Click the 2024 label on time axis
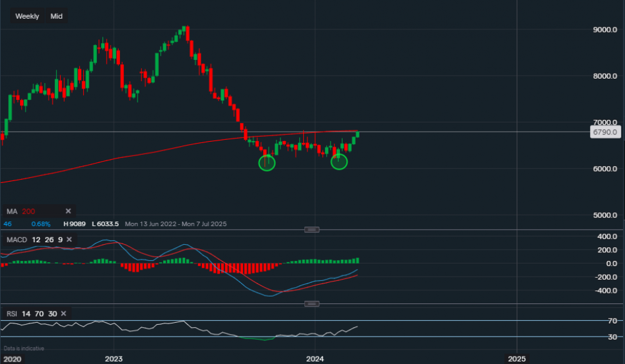 tap(315, 359)
